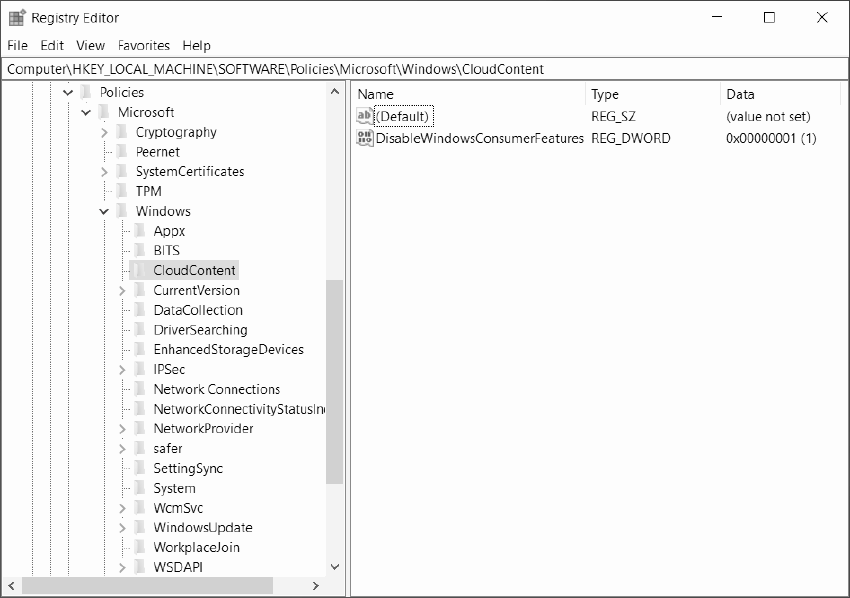Select the NetworkProvider key
The image size is (850, 598).
tap(203, 428)
